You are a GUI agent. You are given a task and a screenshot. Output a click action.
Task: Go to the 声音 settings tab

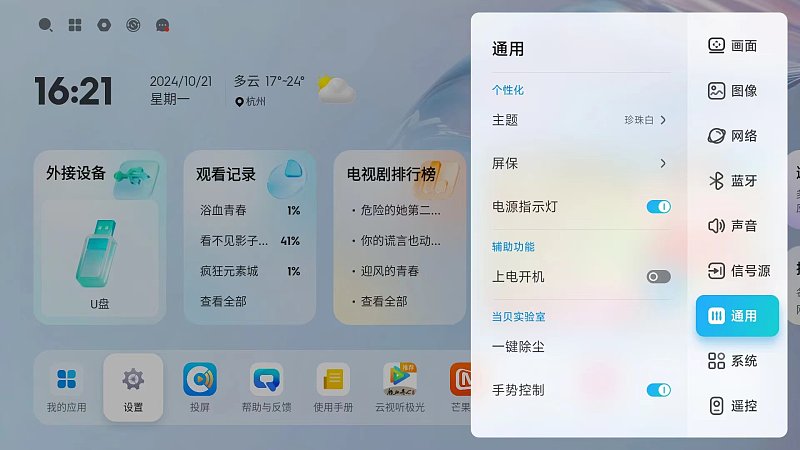point(733,226)
